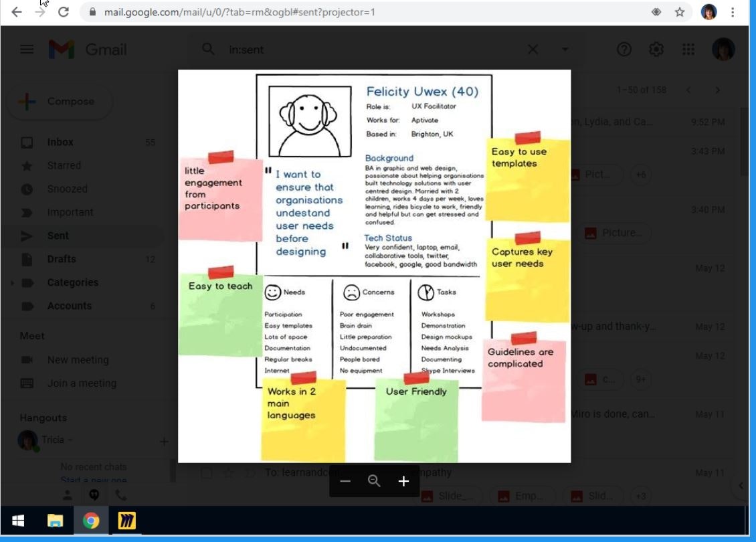Click the browser back arrow
This screenshot has width=756, height=542.
tap(17, 12)
